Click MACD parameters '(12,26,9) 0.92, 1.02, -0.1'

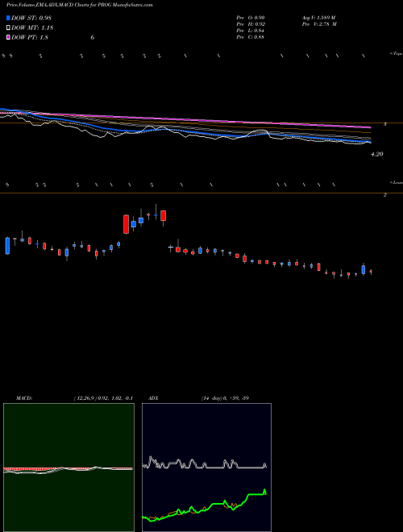(103, 398)
